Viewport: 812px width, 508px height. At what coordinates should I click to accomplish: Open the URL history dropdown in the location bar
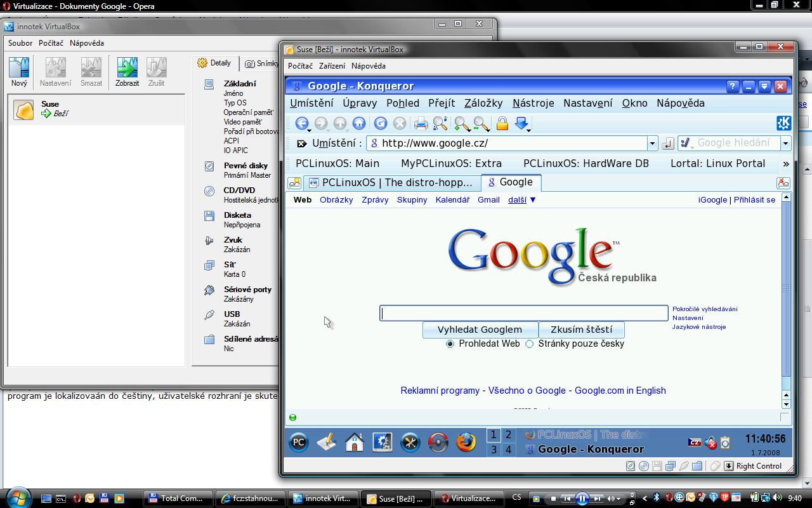click(652, 144)
